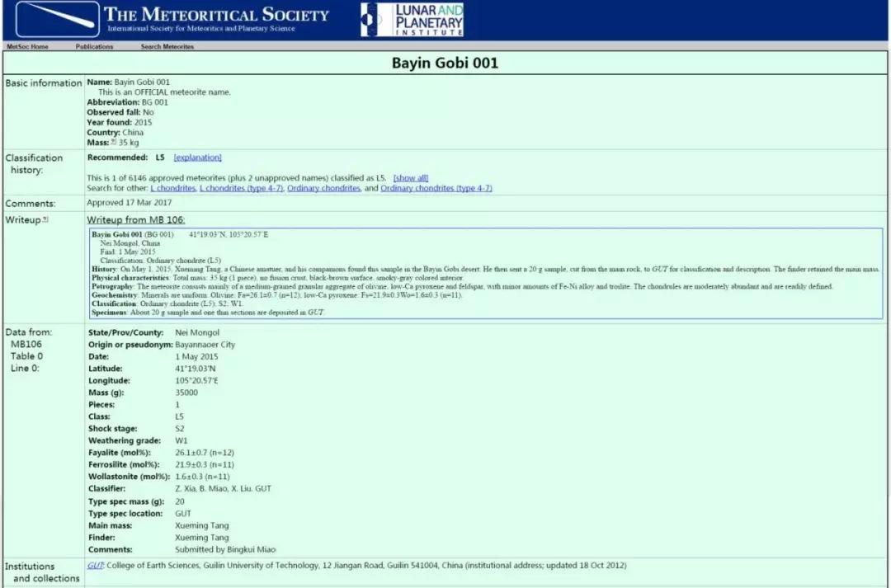This screenshot has height=588, width=891.
Task: Select the latitude value 41°19.03'N
Action: coord(196,368)
